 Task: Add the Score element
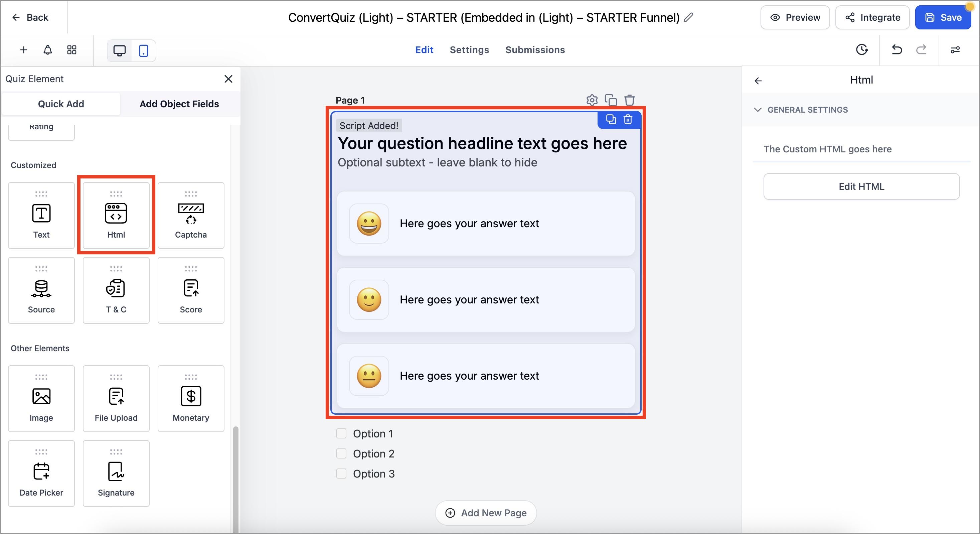click(191, 290)
